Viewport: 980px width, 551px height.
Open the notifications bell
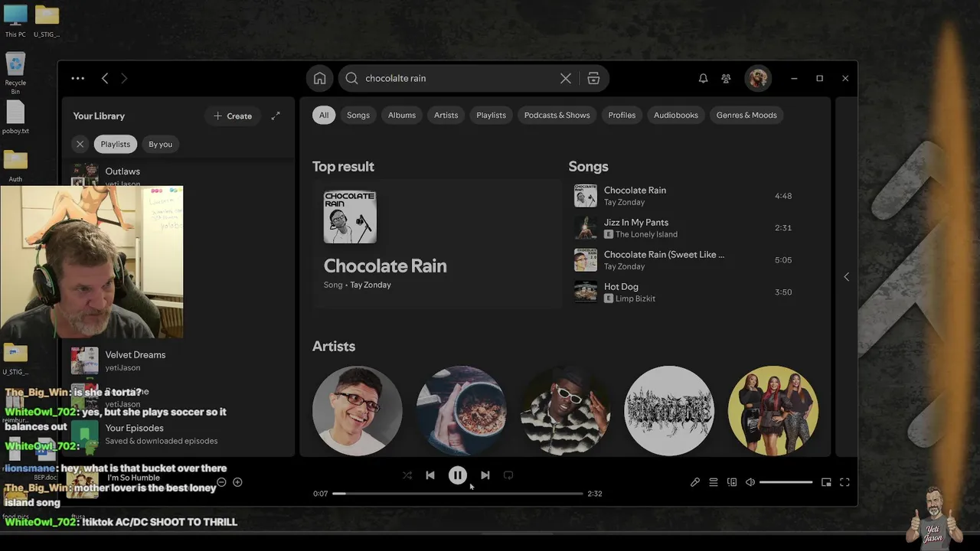pos(703,78)
